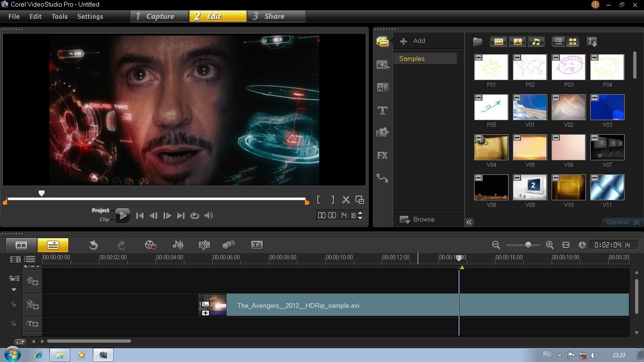This screenshot has width=644, height=362.
Task: Open the Subtitle Editor icon
Action: [256, 245]
